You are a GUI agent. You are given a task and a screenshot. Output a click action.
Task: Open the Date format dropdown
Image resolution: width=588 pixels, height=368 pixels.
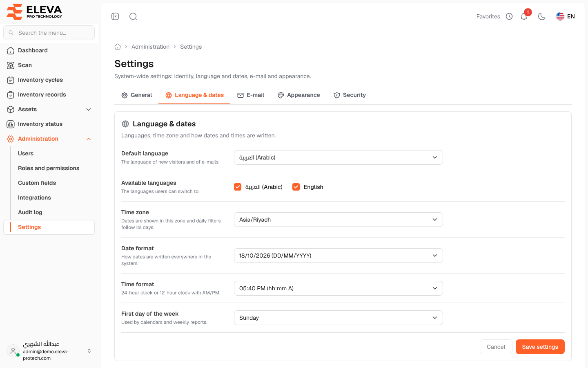coord(339,256)
